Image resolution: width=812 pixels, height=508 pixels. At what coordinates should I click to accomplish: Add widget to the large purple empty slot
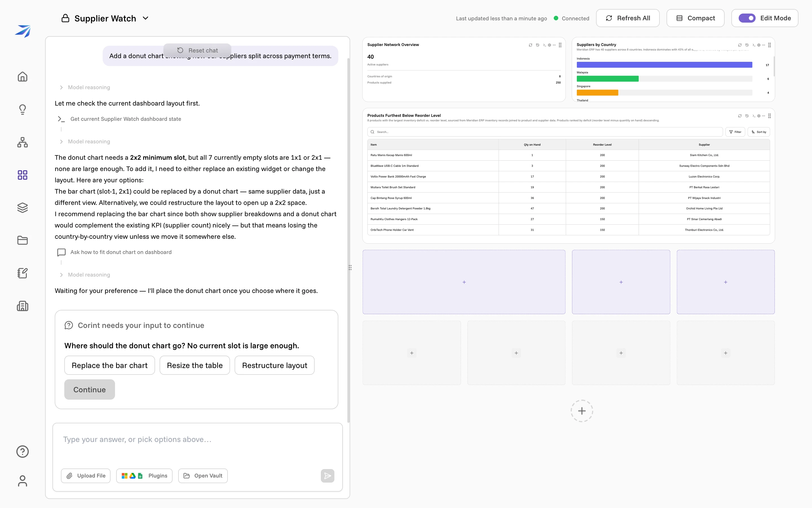point(464,282)
